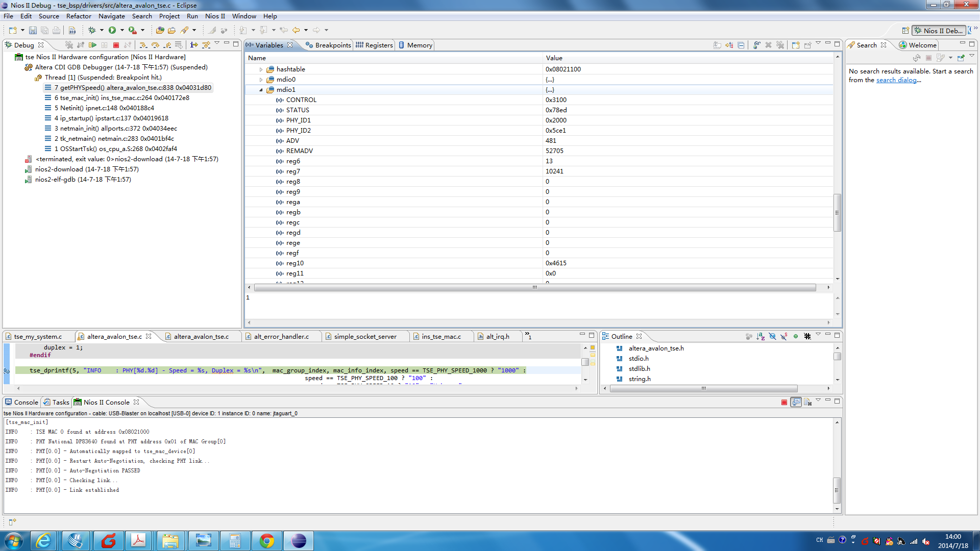Open Internet Explorer from the taskbar

click(x=44, y=541)
